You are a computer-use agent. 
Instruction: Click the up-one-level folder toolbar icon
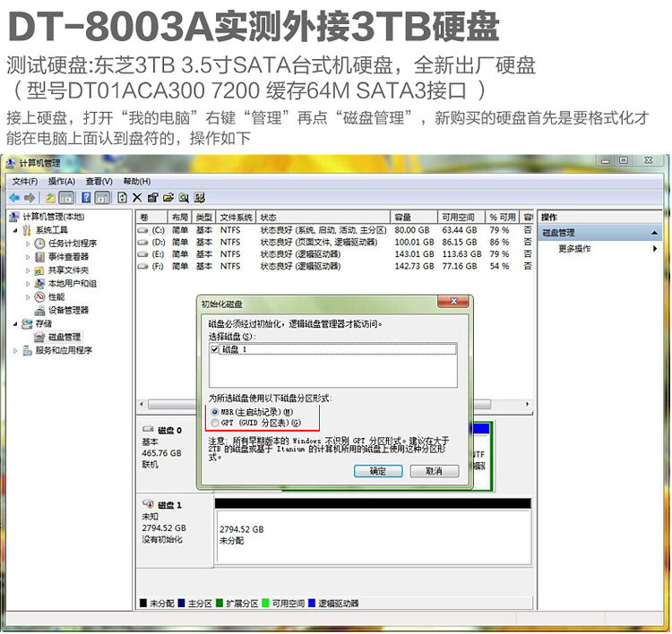click(50, 198)
